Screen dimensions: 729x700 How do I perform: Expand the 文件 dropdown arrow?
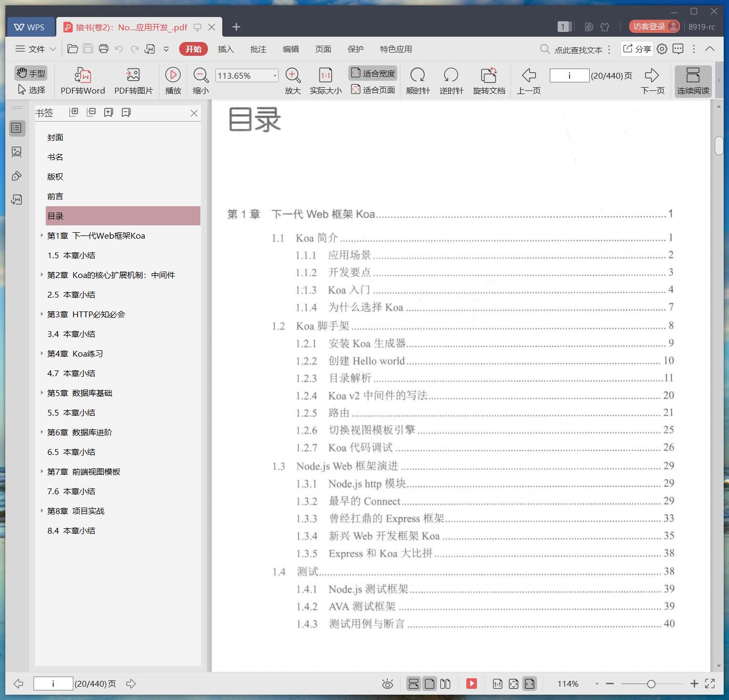coord(53,49)
